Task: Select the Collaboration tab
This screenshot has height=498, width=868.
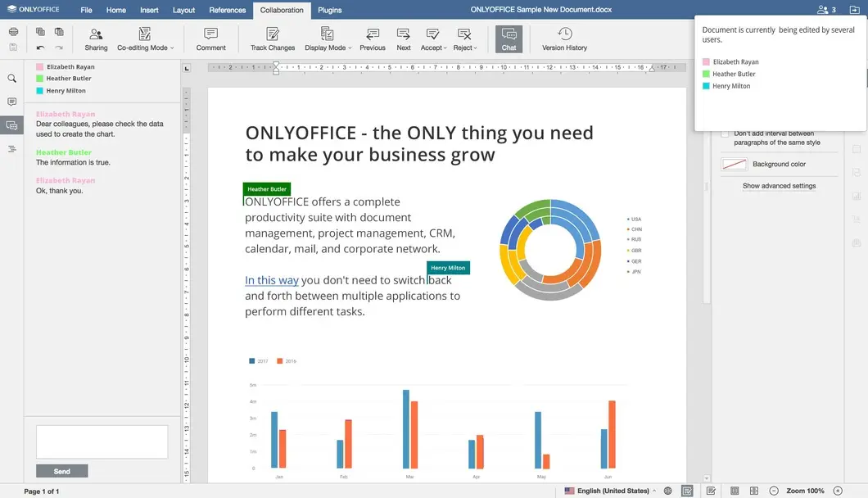Action: pos(282,10)
